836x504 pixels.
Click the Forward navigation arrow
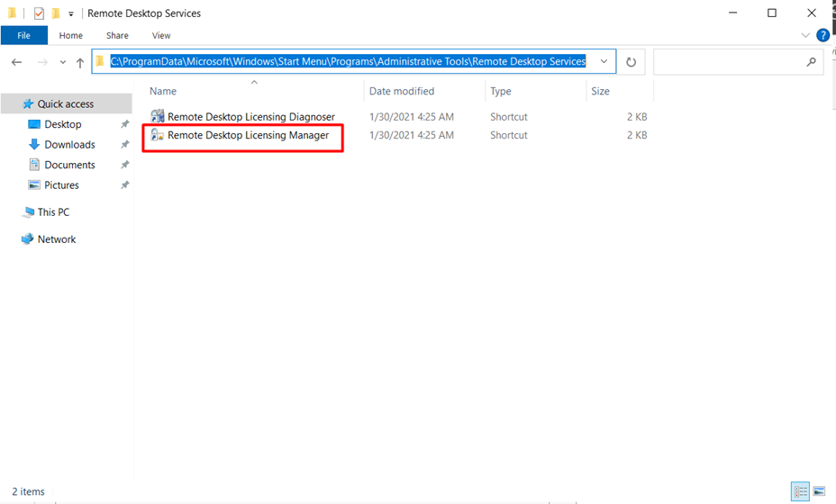coord(42,62)
